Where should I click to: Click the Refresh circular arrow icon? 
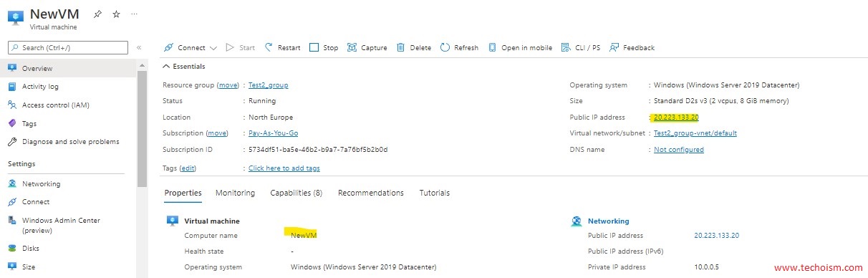[445, 47]
